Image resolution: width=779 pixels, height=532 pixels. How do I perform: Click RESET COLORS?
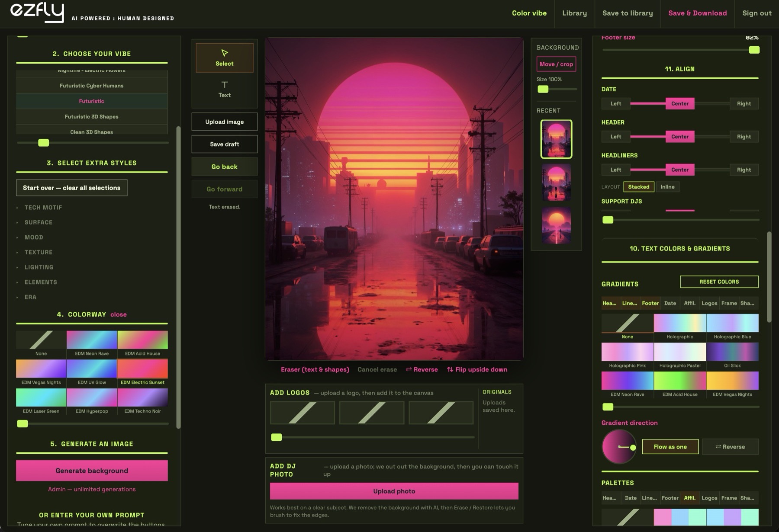click(719, 282)
